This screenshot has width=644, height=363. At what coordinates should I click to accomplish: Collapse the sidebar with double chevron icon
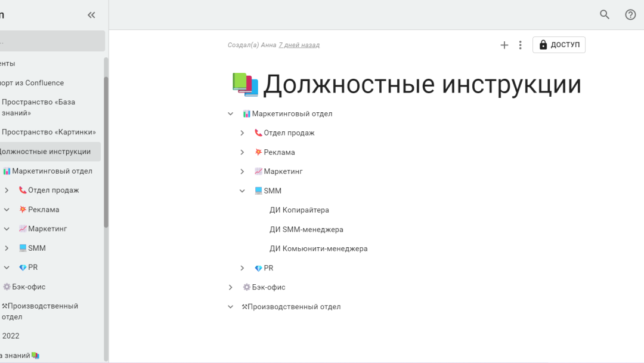pos(91,15)
